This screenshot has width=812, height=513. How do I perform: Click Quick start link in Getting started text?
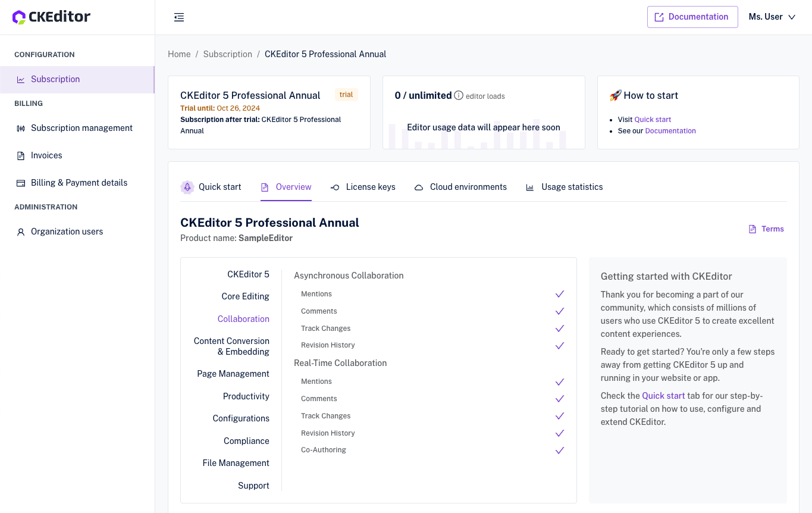663,396
